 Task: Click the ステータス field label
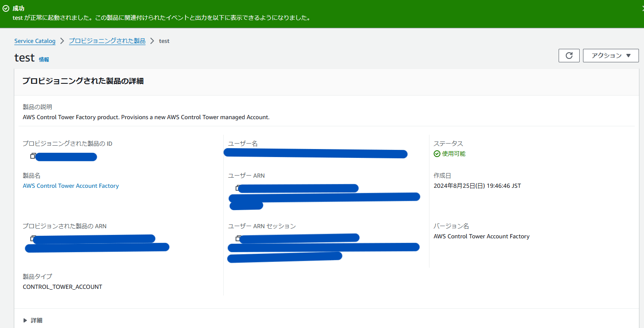(x=448, y=144)
